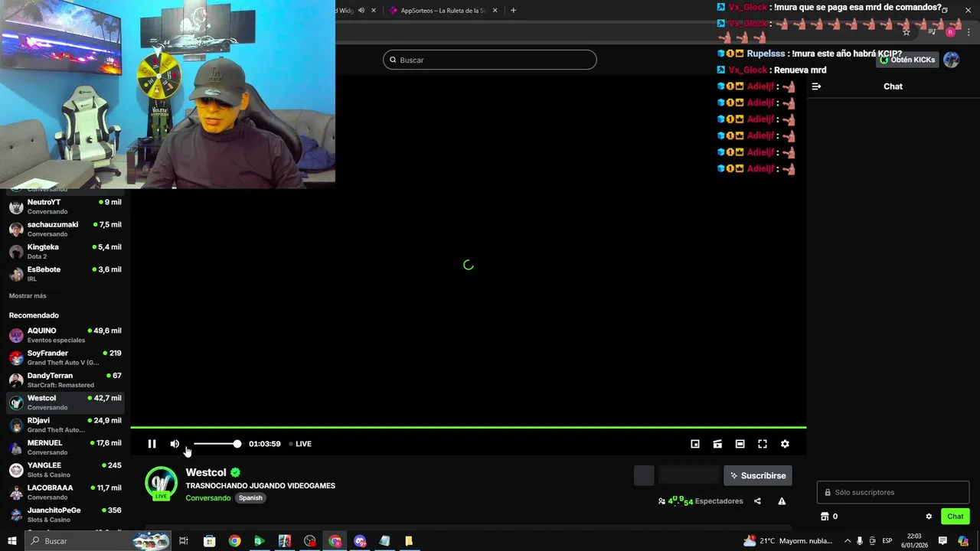Open the Discord taskbar icon

coord(360,541)
